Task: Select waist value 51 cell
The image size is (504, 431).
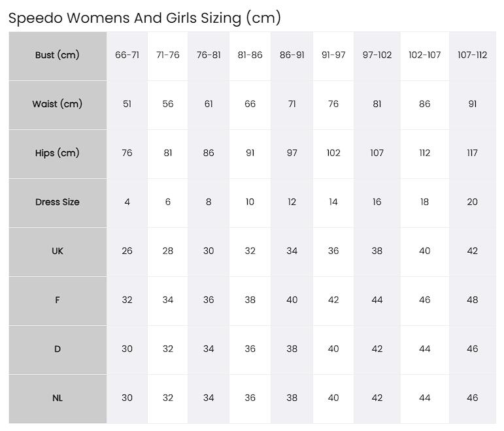Action: coord(127,105)
